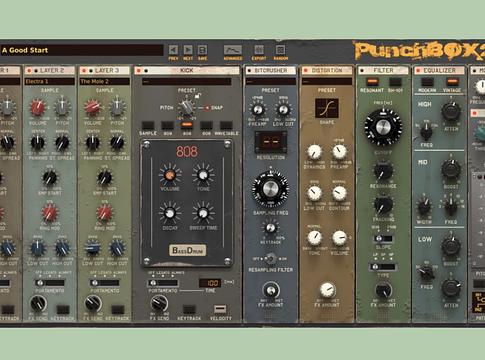This screenshot has height=360, width=485.
Task: Enable the Filter module power dot
Action: (362, 71)
